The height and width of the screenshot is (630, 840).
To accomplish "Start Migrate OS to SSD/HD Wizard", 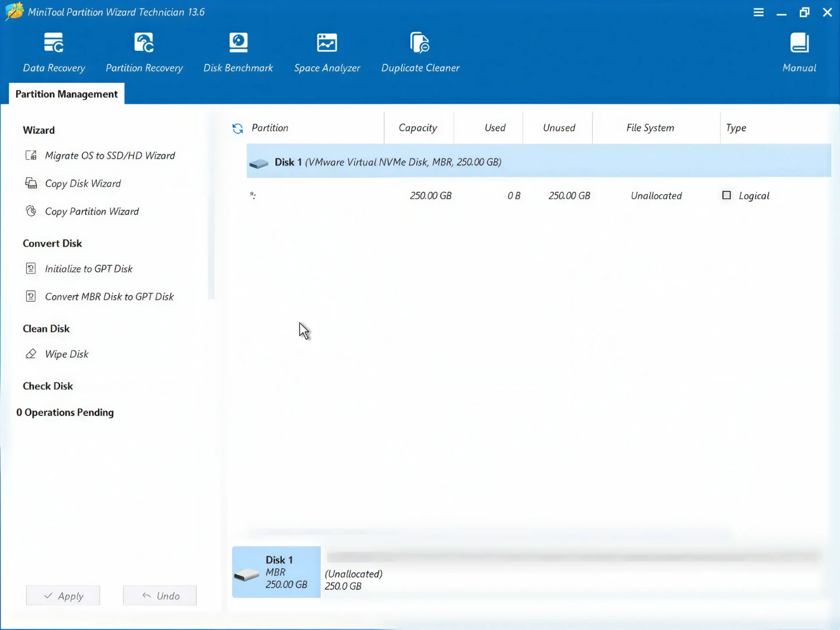I will (110, 156).
